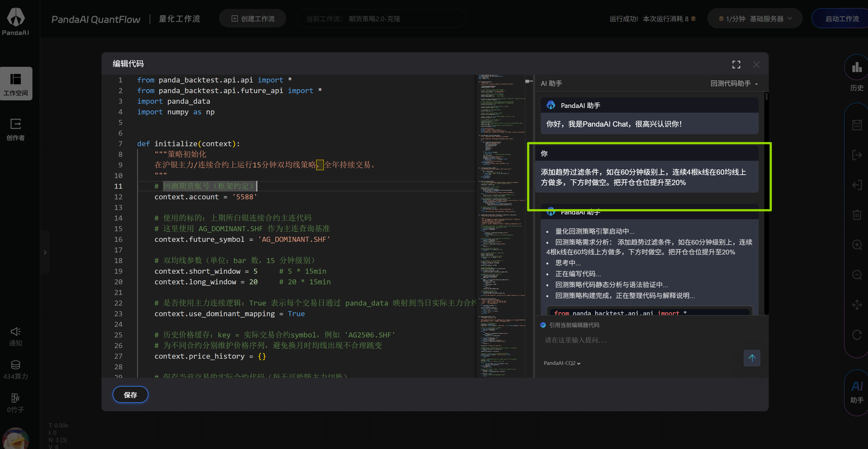This screenshot has width=868, height=449.
Task: Click the first line 'from panda_backtest.api.api import *'
Action: pos(214,80)
